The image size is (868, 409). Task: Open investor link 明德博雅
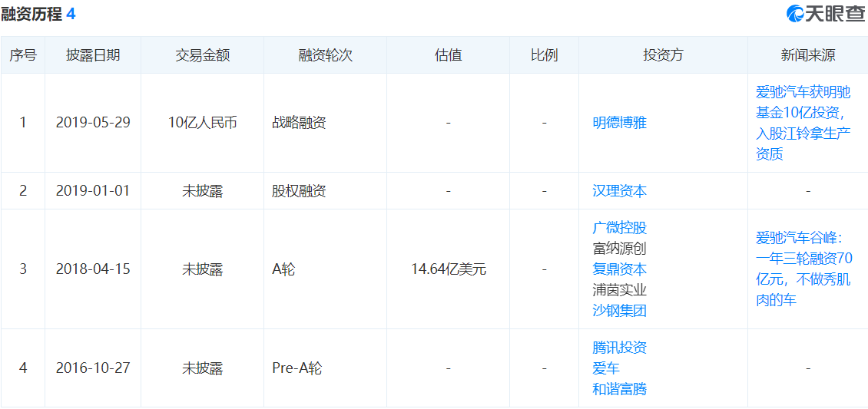(x=619, y=123)
